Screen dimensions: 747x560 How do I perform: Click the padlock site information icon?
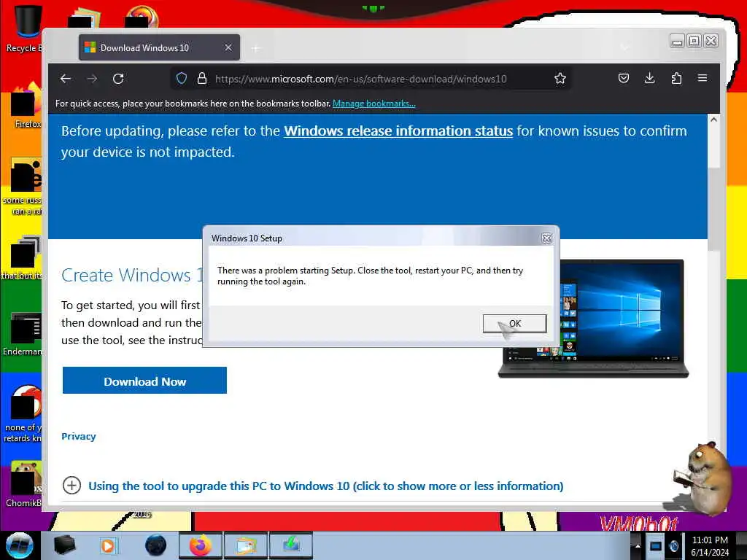click(202, 79)
